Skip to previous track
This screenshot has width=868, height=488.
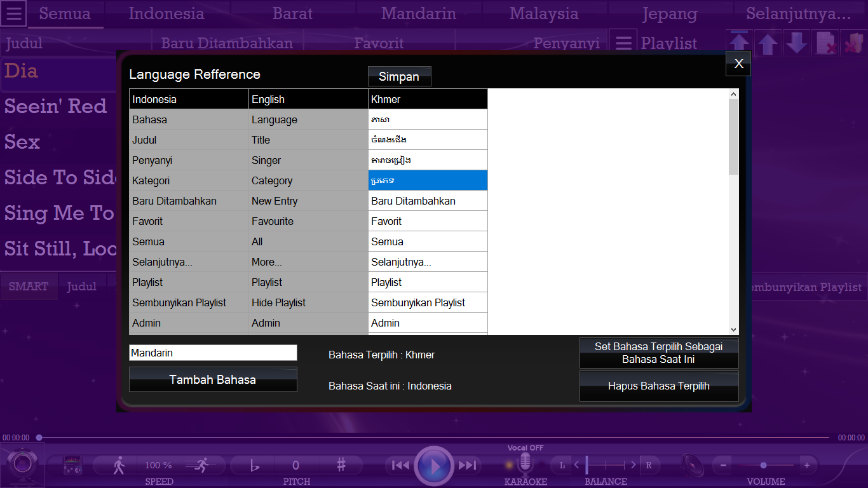pos(400,466)
